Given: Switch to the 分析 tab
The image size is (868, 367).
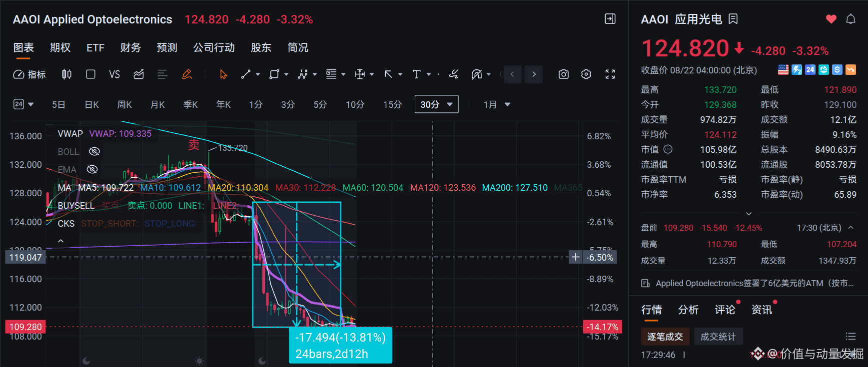Looking at the screenshot, I should click(x=688, y=310).
